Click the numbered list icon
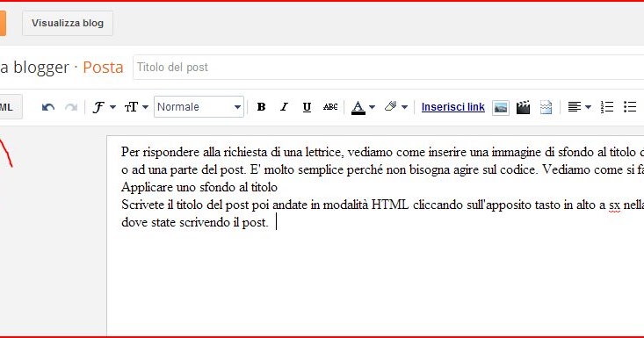644x338 pixels. point(606,107)
